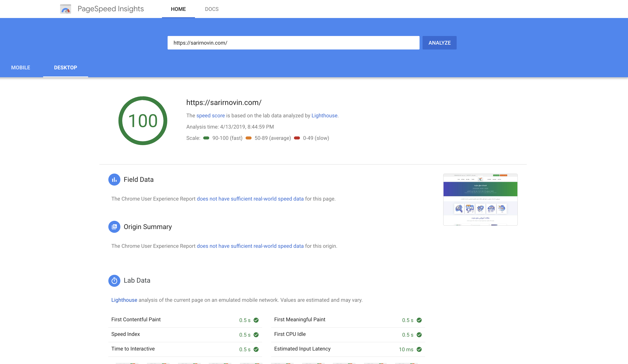
Task: Go to the HOME navigation item
Action: point(178,9)
